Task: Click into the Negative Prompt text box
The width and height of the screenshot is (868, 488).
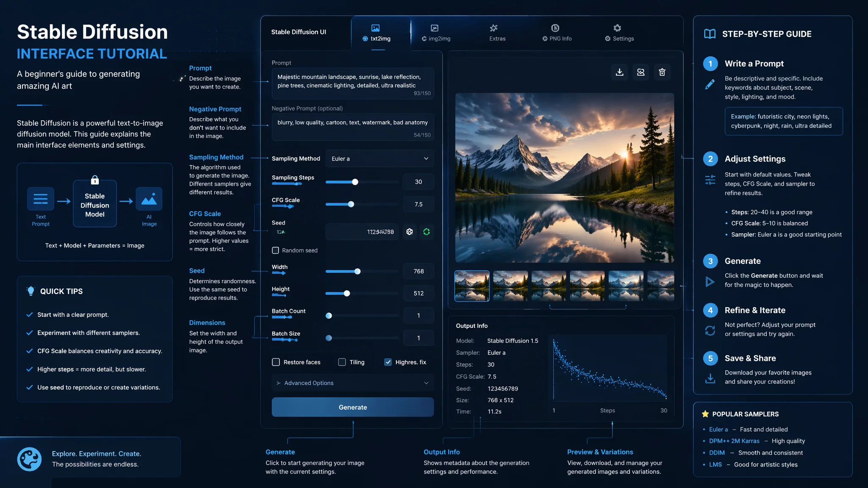Action: coord(353,127)
